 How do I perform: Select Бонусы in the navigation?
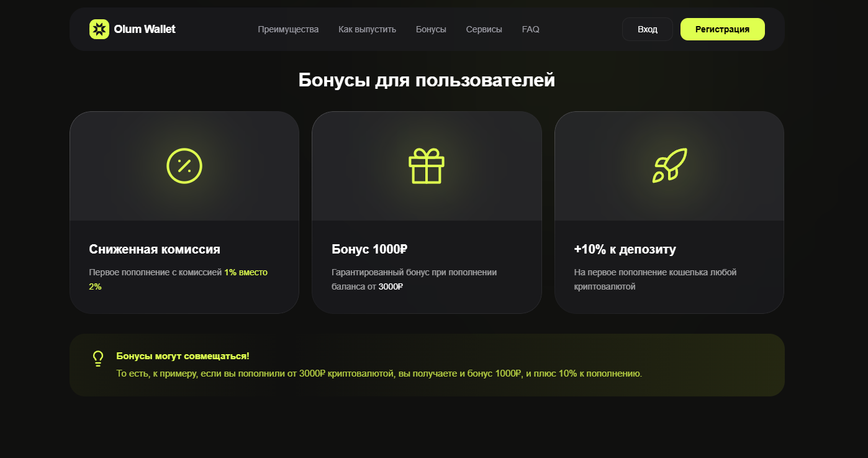tap(431, 29)
